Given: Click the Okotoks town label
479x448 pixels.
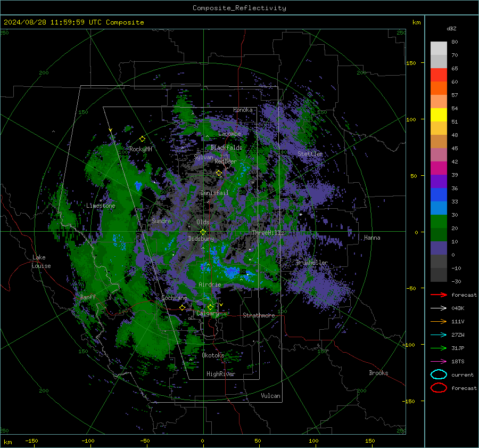Looking at the screenshot, I should click(213, 355).
